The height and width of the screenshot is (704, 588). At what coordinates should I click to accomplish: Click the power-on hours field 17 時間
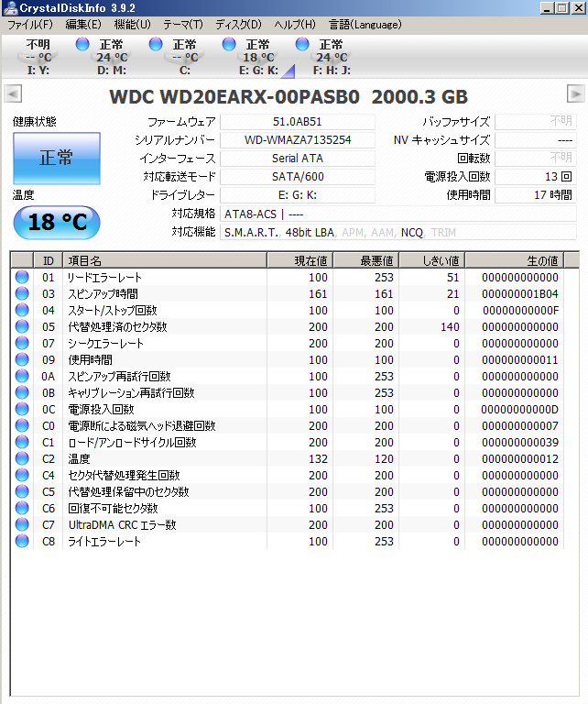(536, 195)
